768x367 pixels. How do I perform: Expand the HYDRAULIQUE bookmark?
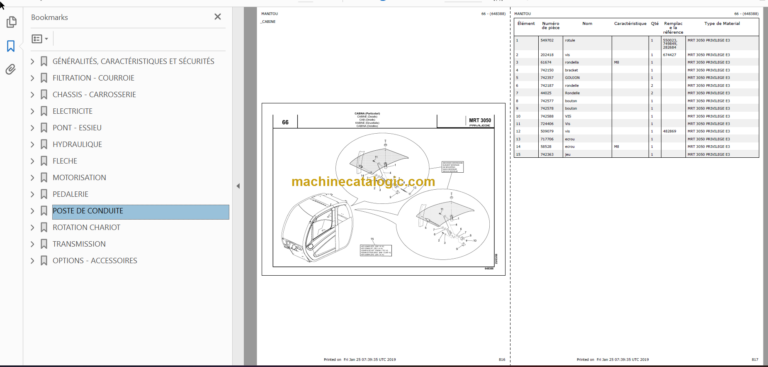click(x=33, y=145)
